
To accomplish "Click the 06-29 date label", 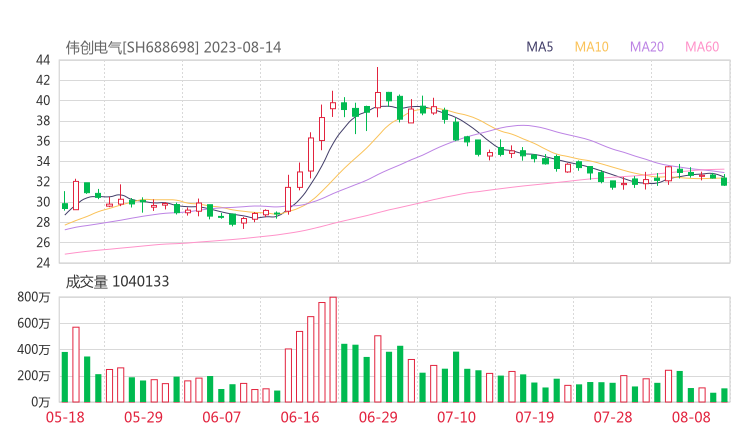I will (378, 417).
